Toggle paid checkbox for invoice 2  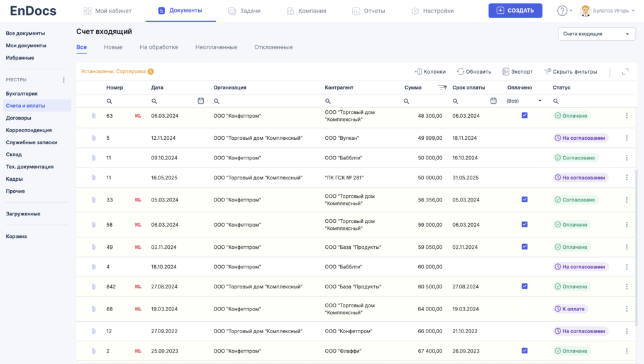tap(525, 351)
